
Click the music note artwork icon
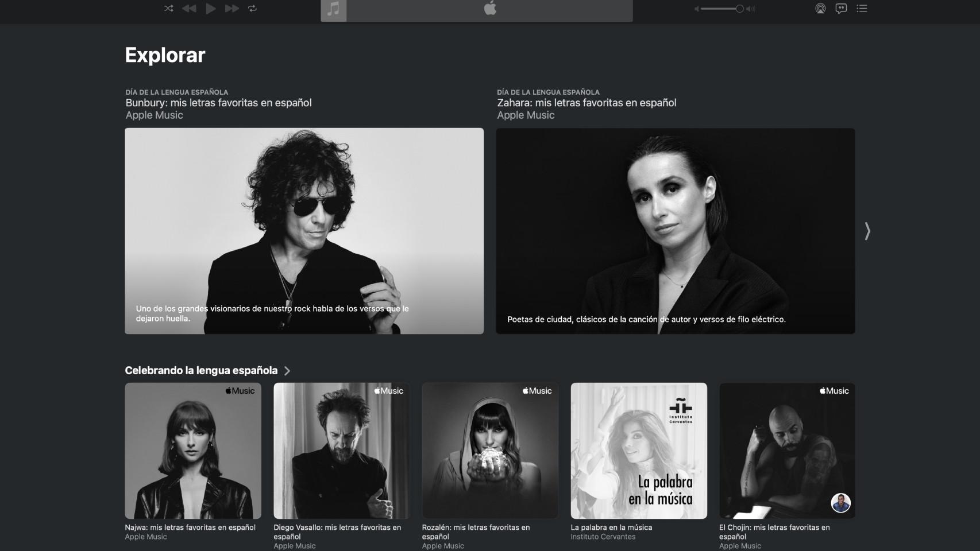(x=333, y=10)
